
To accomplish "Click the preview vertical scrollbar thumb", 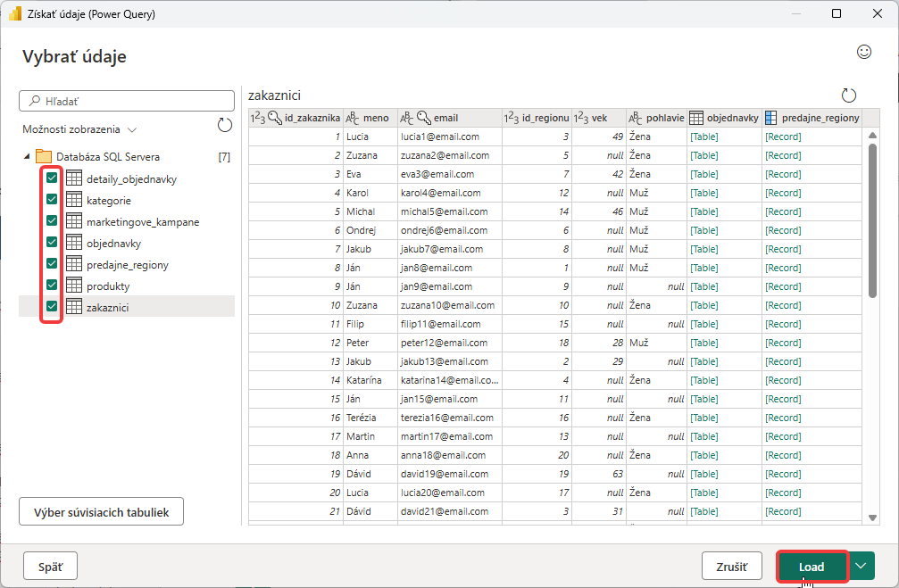I will [x=872, y=220].
